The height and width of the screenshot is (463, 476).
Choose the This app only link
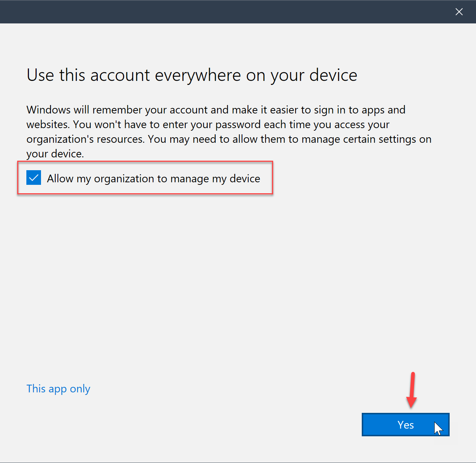pyautogui.click(x=58, y=389)
